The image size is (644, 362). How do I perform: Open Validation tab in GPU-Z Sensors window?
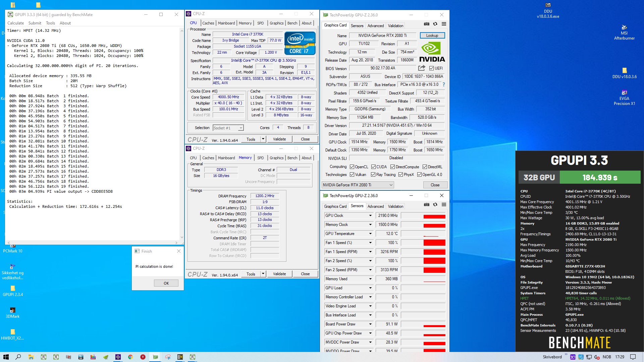(396, 206)
